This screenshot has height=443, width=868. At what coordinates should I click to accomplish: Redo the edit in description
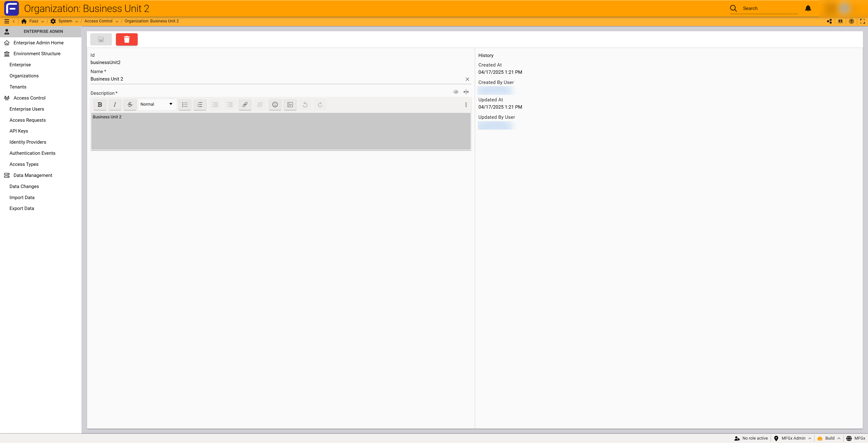(320, 105)
